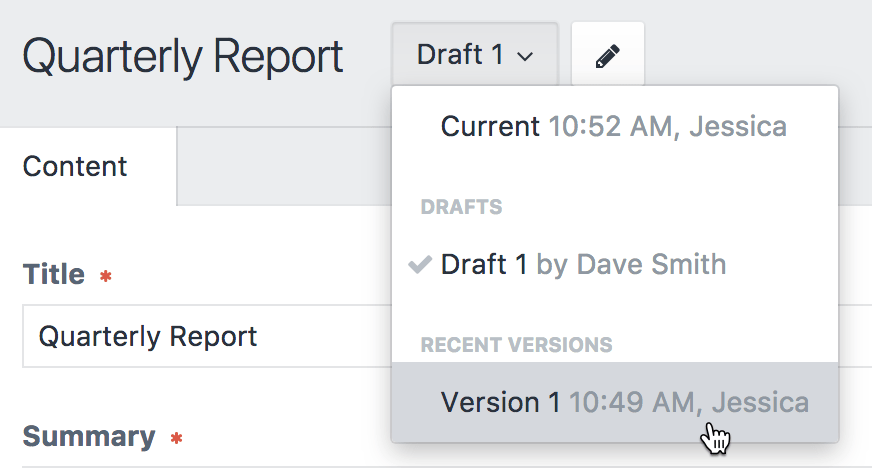Click the by Dave Smith author text
This screenshot has height=468, width=872.
631,265
